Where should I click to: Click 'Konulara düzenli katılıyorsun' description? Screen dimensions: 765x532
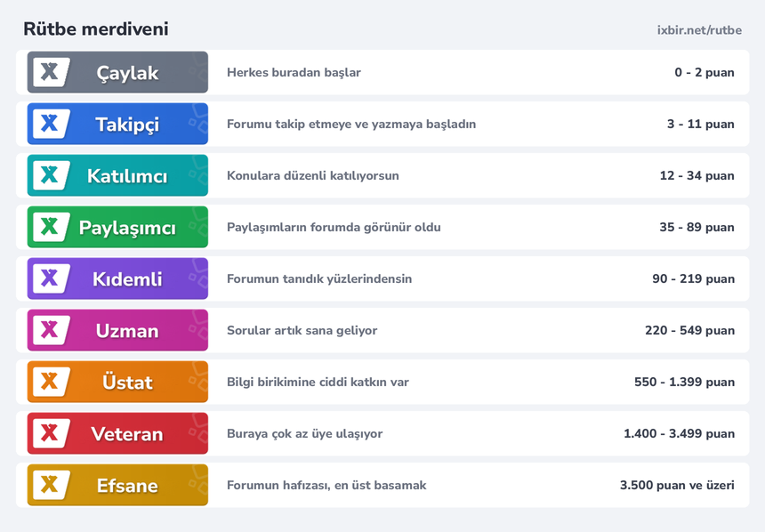tap(313, 176)
